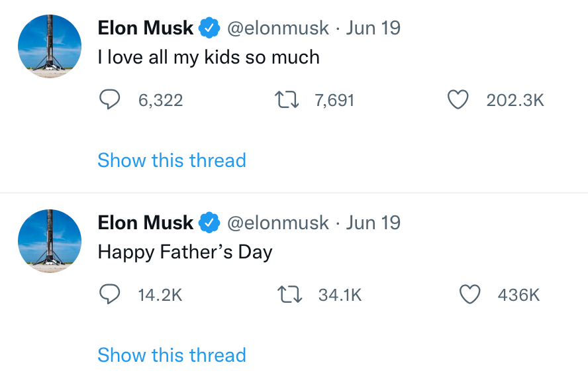The image size is (588, 379).
Task: Open Elon Musk name on first tweet
Action: pyautogui.click(x=146, y=28)
